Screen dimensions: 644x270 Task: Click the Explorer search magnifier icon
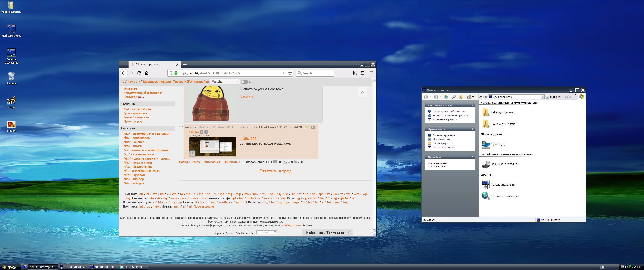(454, 97)
